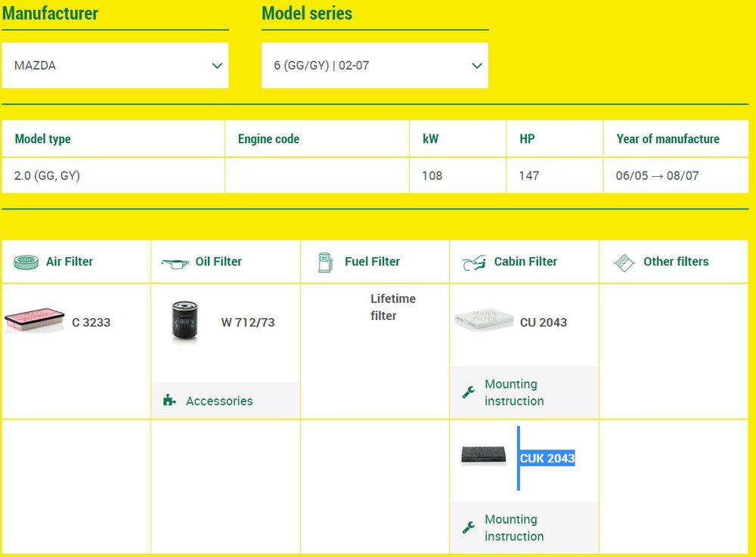
Task: Open the 6 (GG/GY) model series dropdown
Action: click(375, 66)
